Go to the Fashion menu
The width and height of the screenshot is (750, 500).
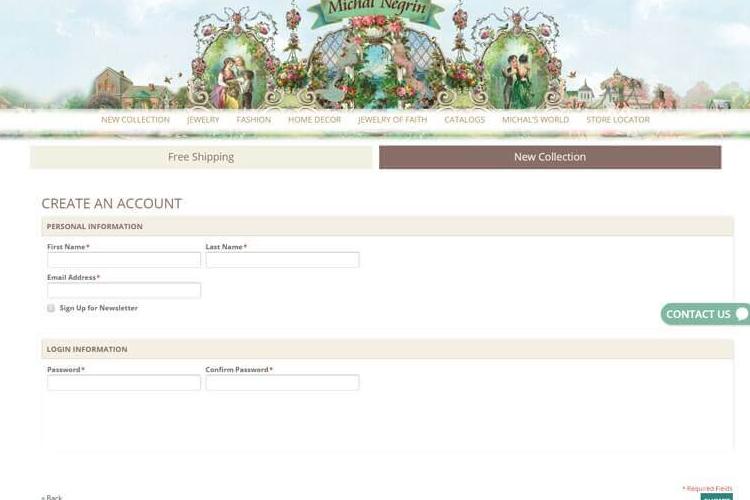pyautogui.click(x=254, y=120)
